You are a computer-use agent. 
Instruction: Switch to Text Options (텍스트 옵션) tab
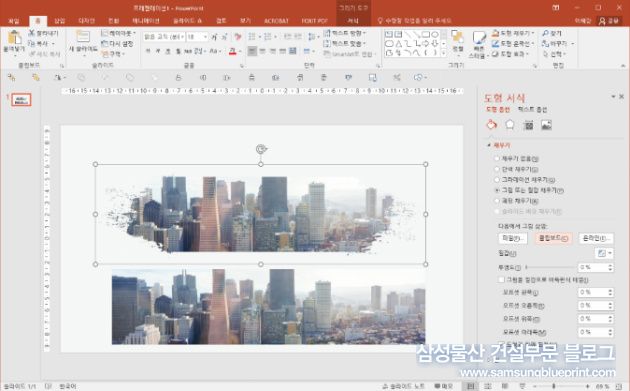click(532, 109)
